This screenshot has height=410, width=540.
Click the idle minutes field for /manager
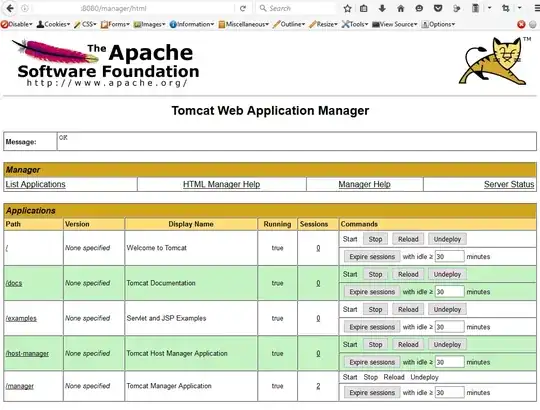[449, 392]
